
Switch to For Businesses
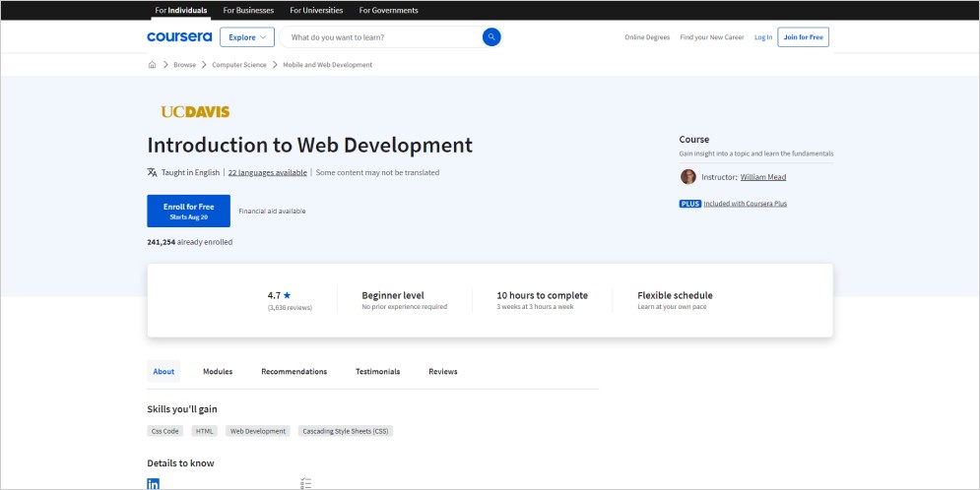pos(248,10)
